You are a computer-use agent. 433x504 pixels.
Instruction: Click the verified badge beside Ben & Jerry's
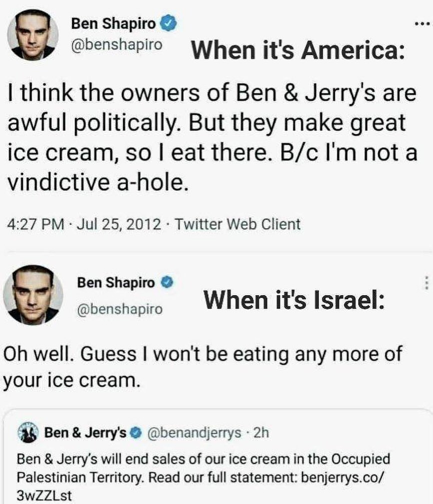click(x=135, y=432)
